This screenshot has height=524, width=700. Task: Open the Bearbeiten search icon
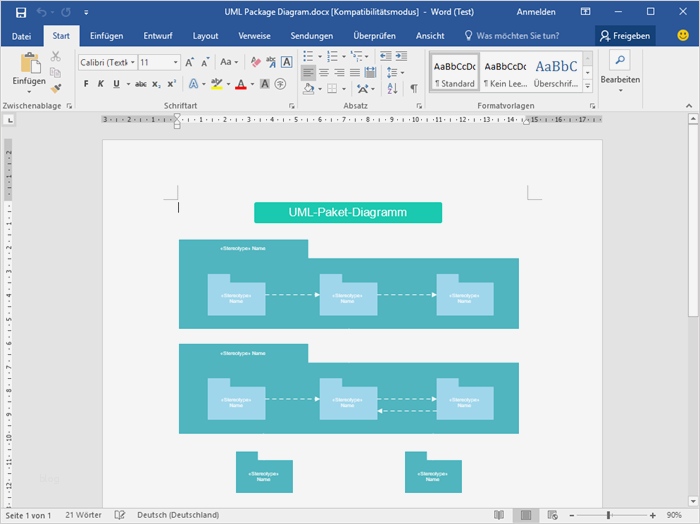click(620, 60)
